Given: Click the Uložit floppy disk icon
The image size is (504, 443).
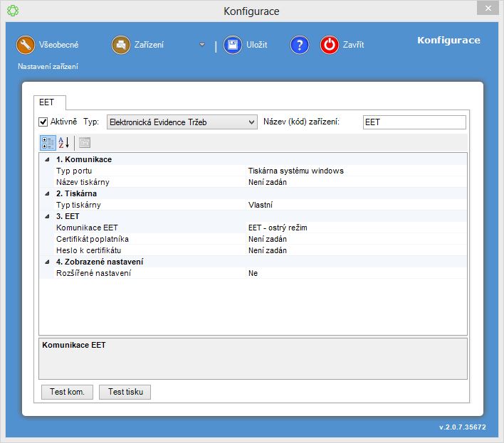Looking at the screenshot, I should (x=233, y=45).
